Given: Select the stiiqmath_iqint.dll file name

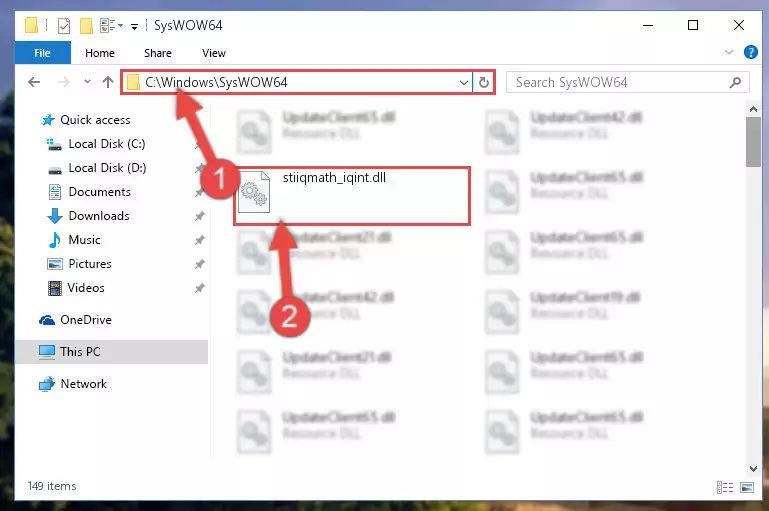Looking at the screenshot, I should [334, 178].
